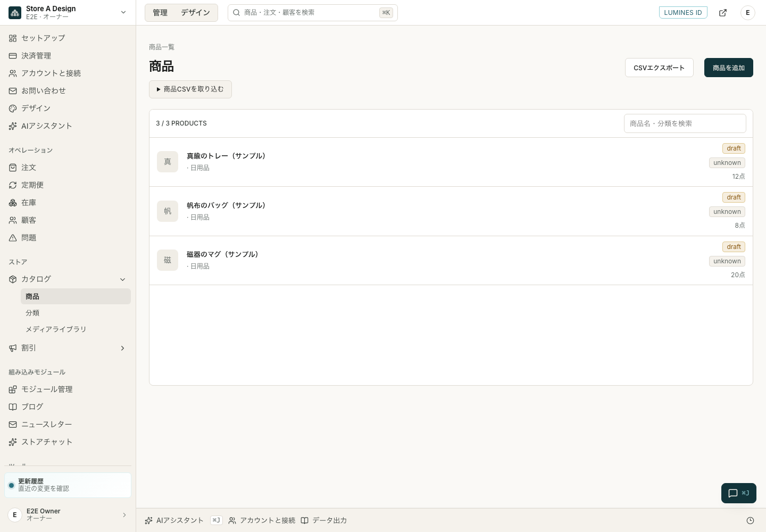Click draft badge on 帆布のバッグ row
Image resolution: width=766 pixels, height=532 pixels.
pos(734,197)
